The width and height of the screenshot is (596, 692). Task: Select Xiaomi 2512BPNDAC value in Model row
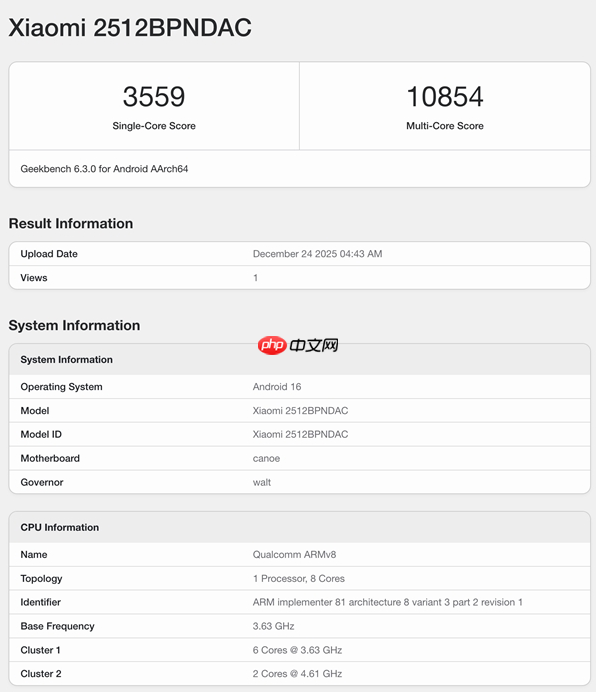300,410
